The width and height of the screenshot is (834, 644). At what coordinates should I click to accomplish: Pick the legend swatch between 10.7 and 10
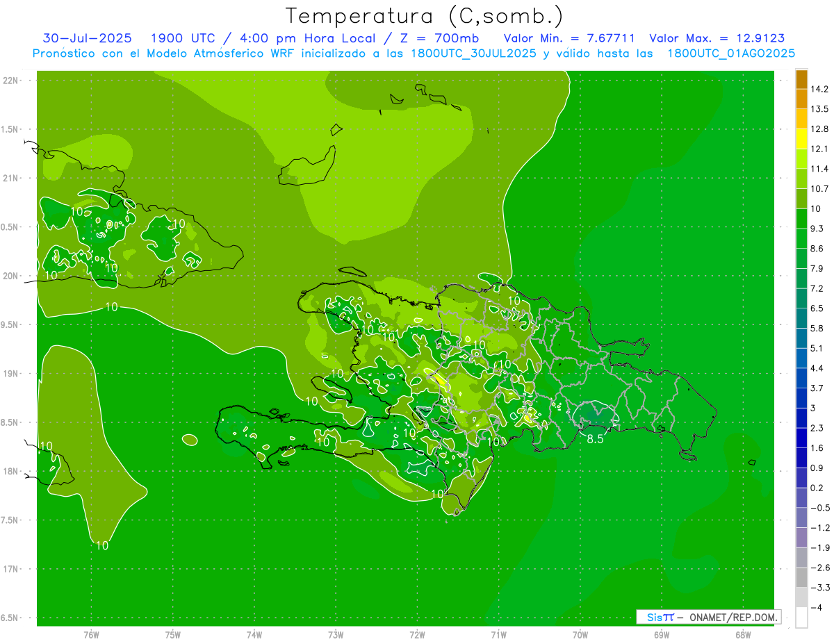coord(801,199)
